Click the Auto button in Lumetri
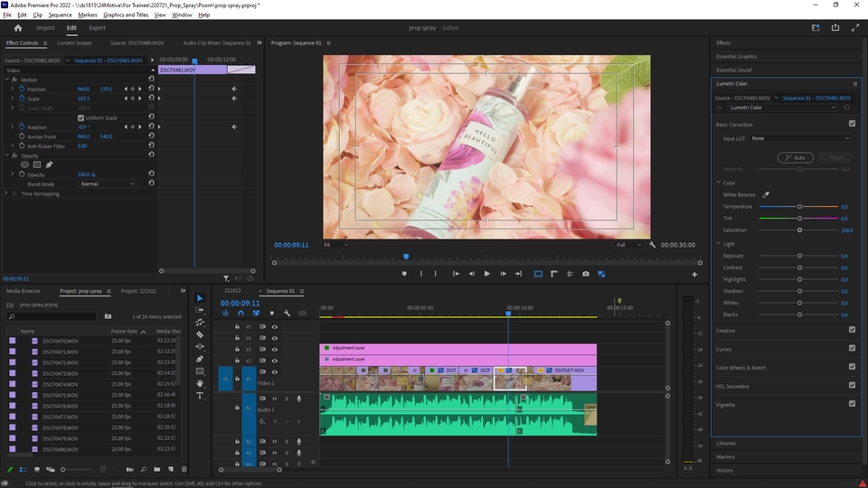Viewport: 868px width, 488px height. 795,157
